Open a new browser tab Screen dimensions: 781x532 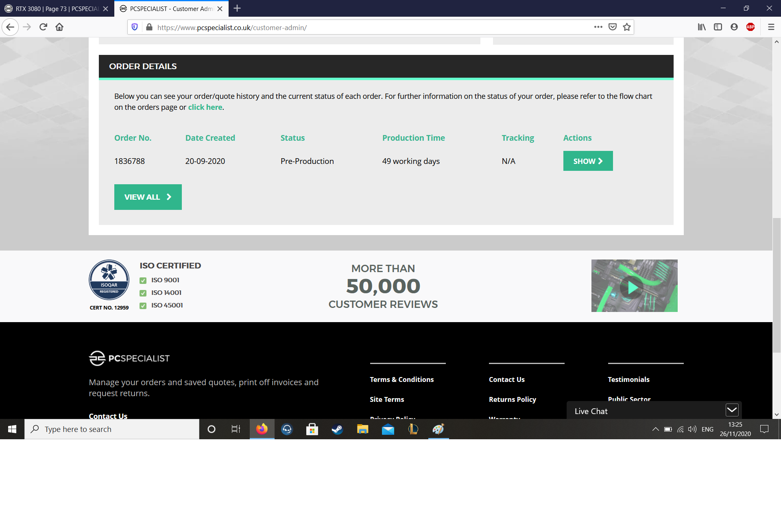click(x=237, y=8)
